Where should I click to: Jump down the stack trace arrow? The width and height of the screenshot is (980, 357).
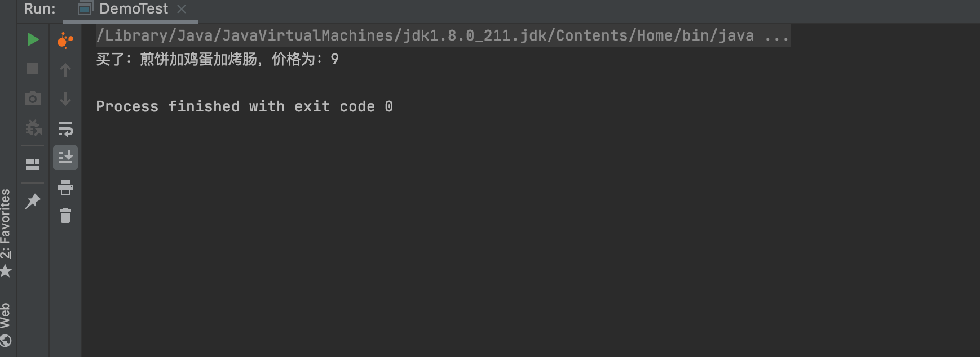65,99
